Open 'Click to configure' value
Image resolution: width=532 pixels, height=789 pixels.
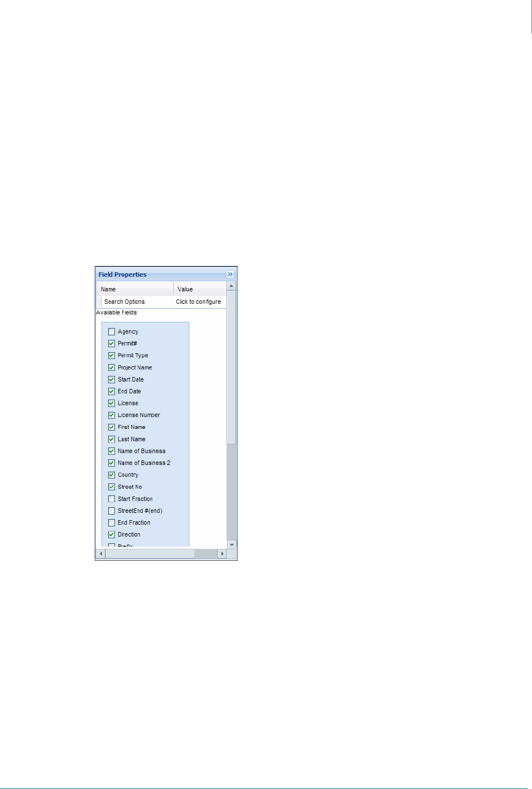click(x=198, y=302)
